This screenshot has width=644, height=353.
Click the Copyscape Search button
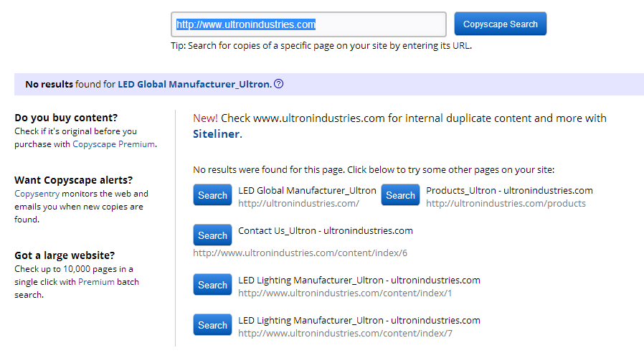(x=501, y=24)
